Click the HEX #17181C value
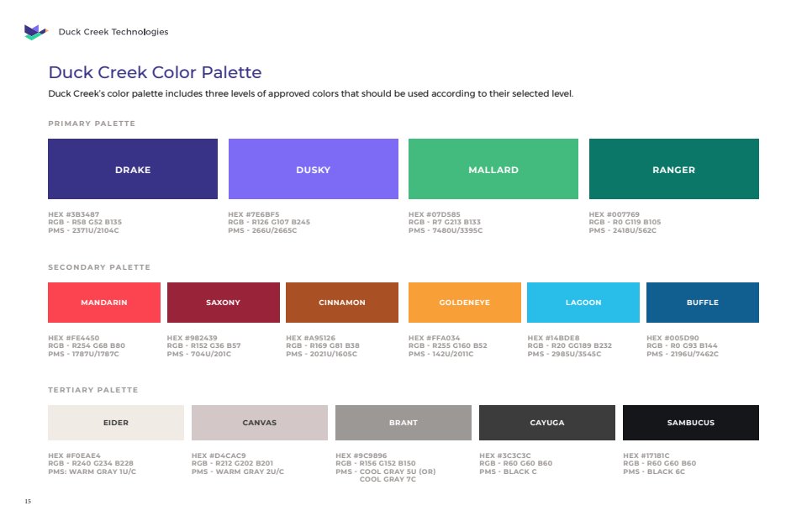 (646, 456)
